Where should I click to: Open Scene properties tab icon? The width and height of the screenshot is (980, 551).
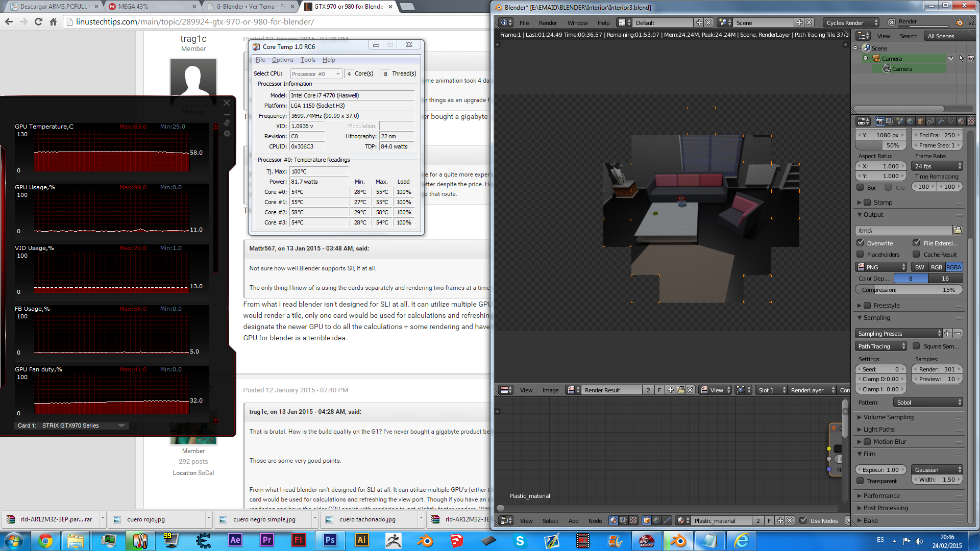tap(900, 121)
